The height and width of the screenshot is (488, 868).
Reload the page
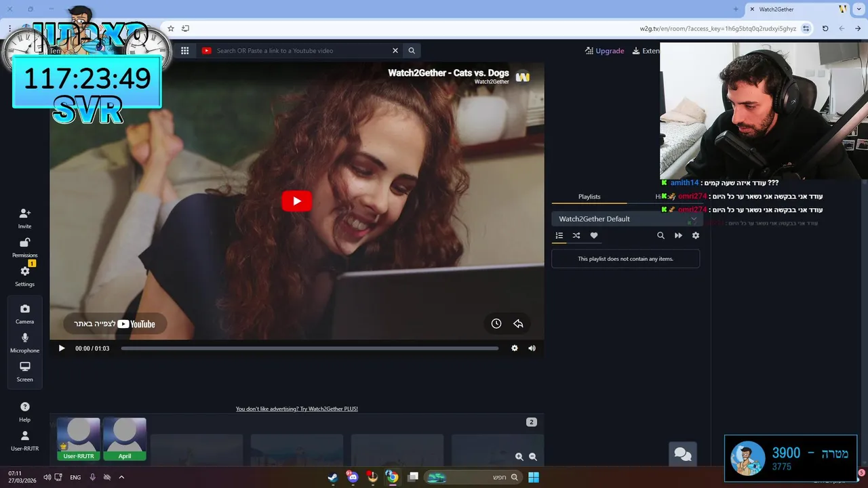click(825, 28)
